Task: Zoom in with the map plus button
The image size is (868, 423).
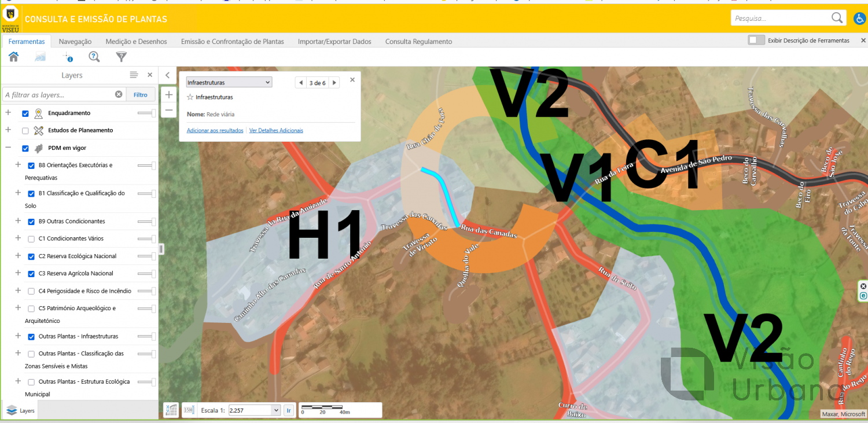Action: coord(169,95)
